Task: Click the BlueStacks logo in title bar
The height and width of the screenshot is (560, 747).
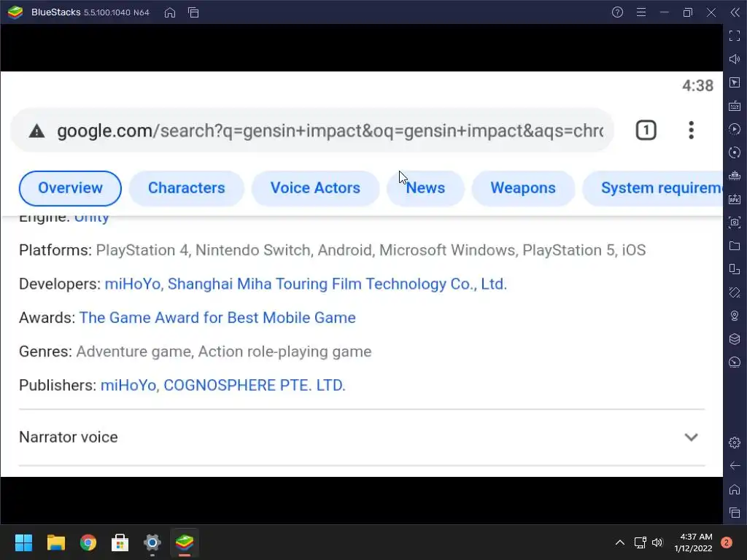Action: coord(15,12)
